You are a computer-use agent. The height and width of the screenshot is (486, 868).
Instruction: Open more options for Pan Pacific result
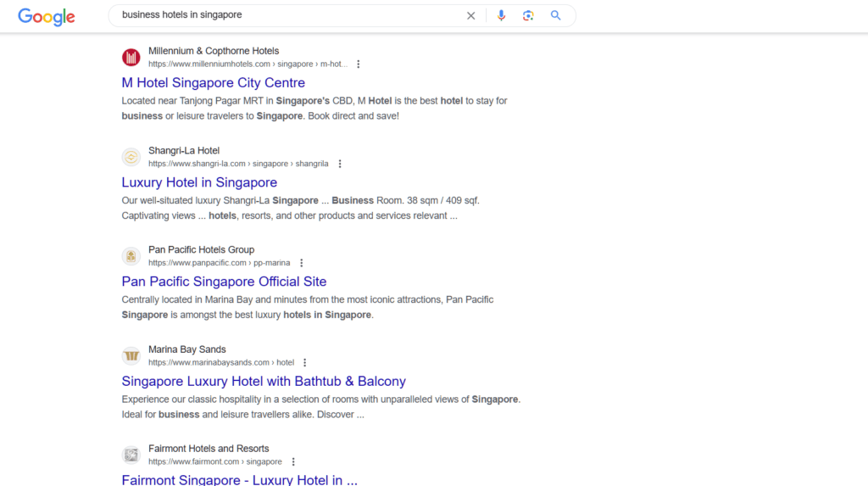(x=301, y=263)
